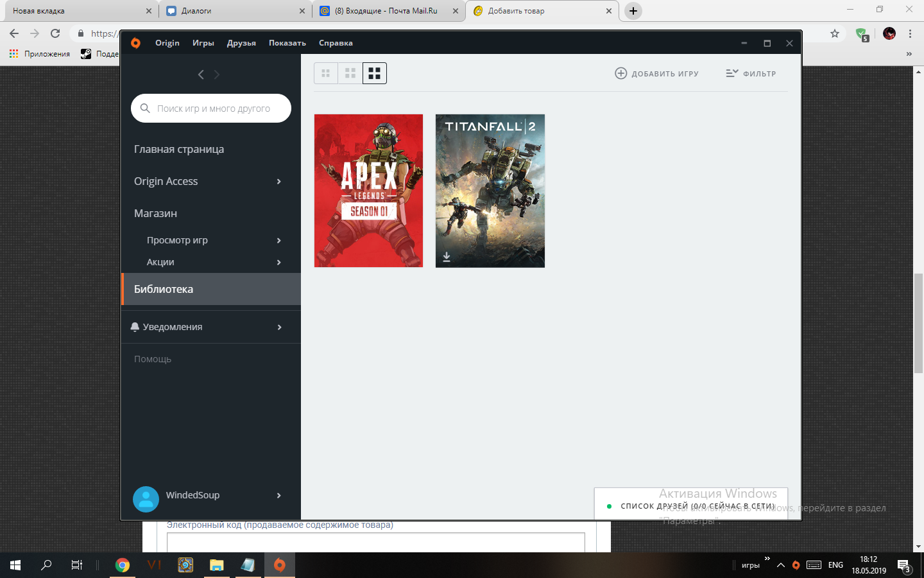This screenshot has width=924, height=578.
Task: Open the Игры menu
Action: point(203,43)
